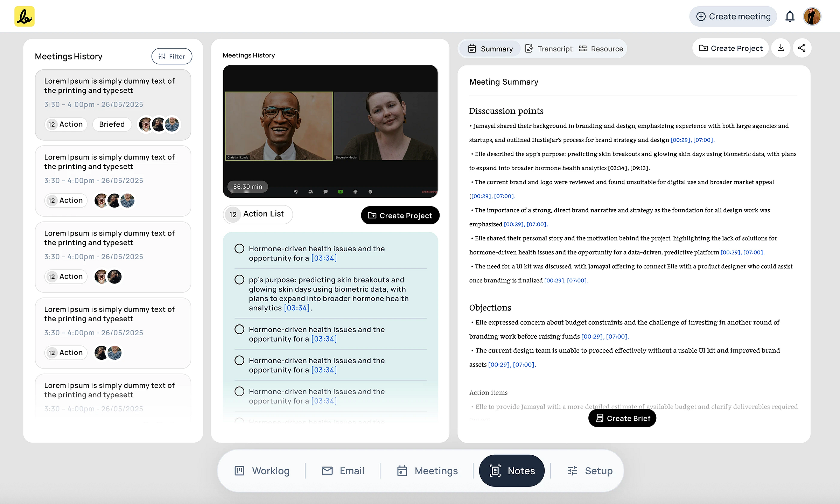This screenshot has width=840, height=504.
Task: Click the security shield icon in the call
Action: click(x=296, y=192)
